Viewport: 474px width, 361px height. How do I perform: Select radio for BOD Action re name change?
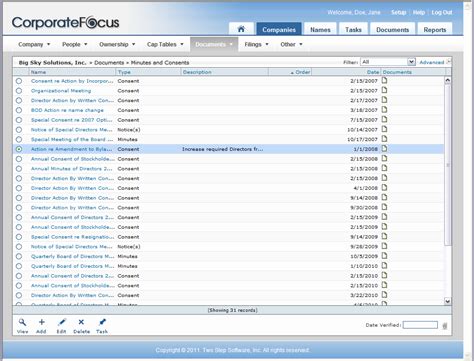click(19, 110)
